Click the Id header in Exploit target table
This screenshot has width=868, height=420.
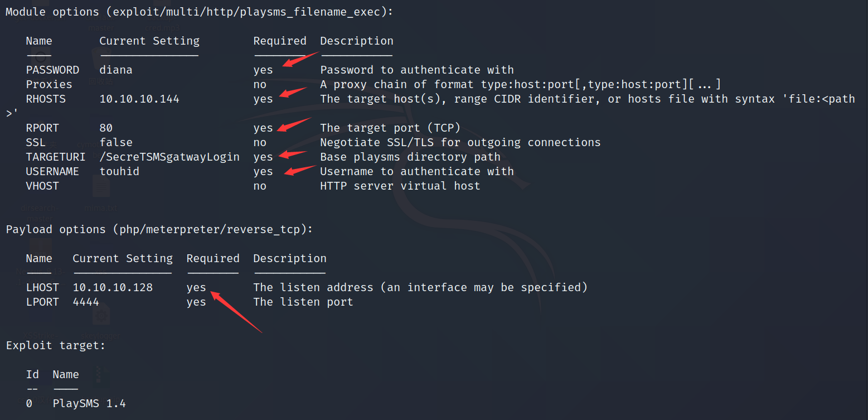click(x=32, y=374)
